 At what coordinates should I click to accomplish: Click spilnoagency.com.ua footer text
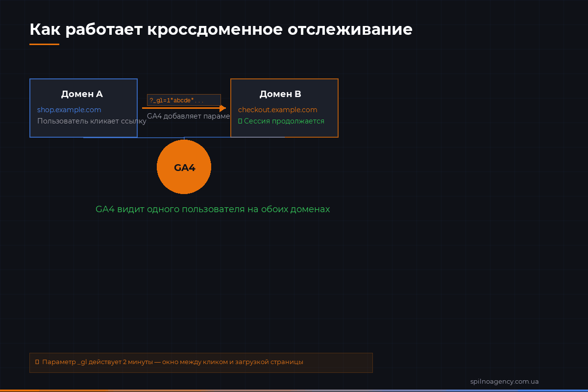[504, 381]
